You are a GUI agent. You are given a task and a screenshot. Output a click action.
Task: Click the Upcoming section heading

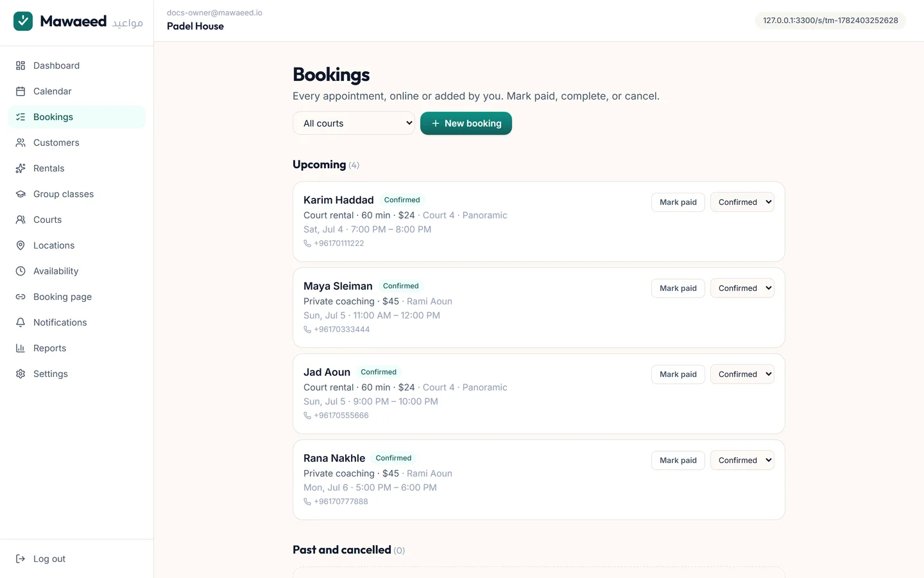coord(320,164)
